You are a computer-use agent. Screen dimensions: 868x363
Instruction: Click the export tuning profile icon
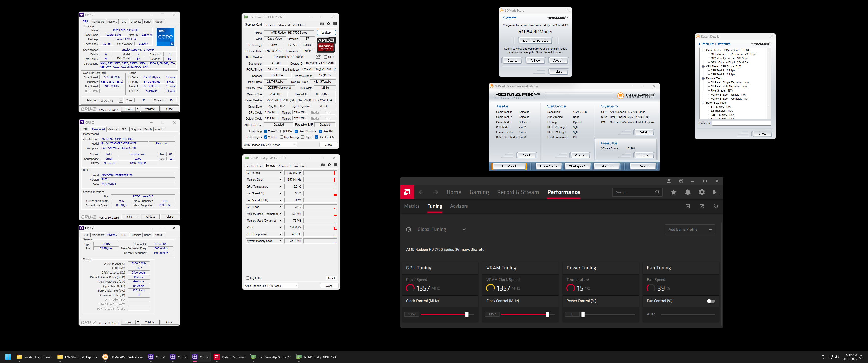click(x=702, y=206)
